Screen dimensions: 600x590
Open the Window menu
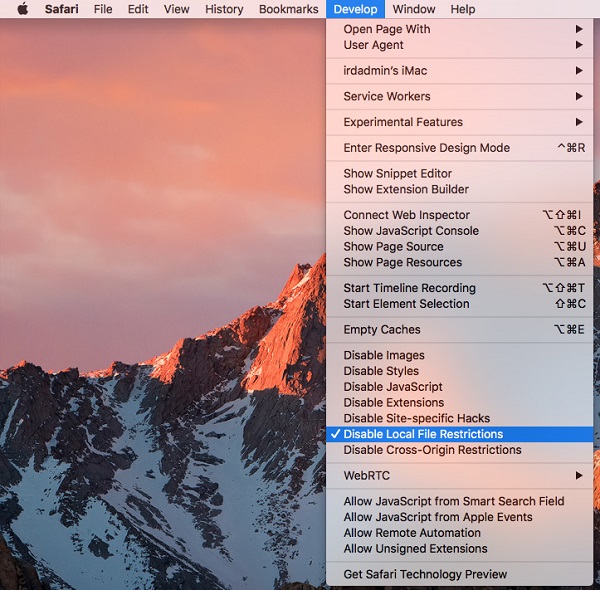pos(414,9)
